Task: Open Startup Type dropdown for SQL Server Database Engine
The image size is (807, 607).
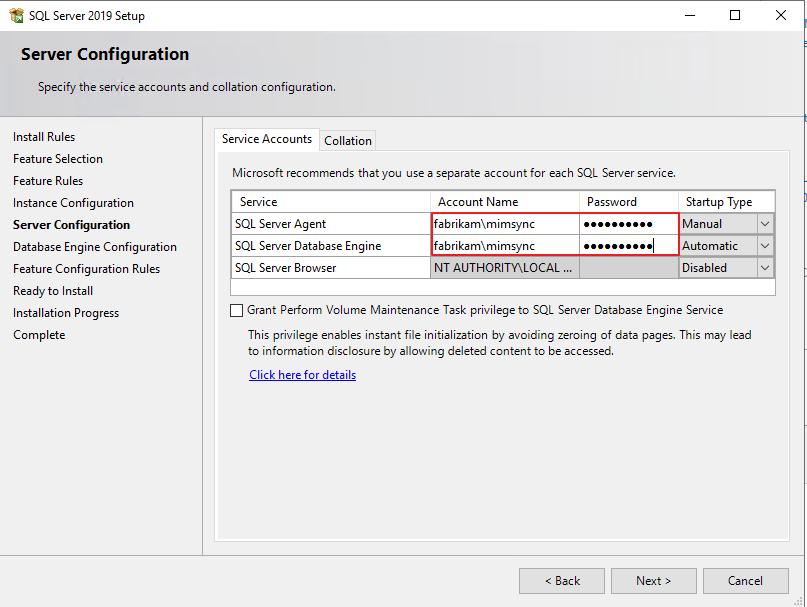Action: coord(765,246)
